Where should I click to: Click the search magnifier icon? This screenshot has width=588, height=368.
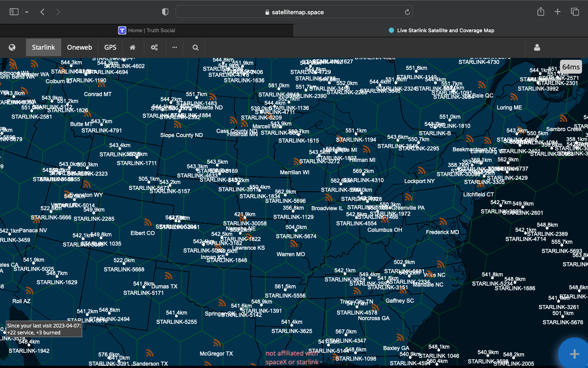pyautogui.click(x=196, y=47)
